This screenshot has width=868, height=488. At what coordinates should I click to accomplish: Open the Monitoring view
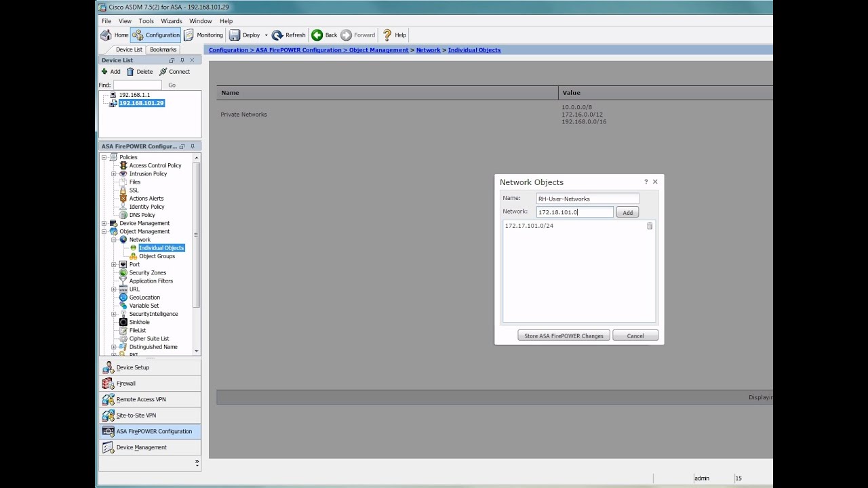coord(203,35)
